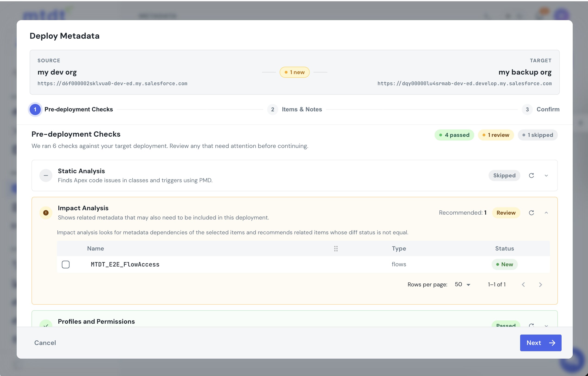This screenshot has width=588, height=376.
Task: Click the Static Analysis skipped dash icon
Action: coord(46,175)
